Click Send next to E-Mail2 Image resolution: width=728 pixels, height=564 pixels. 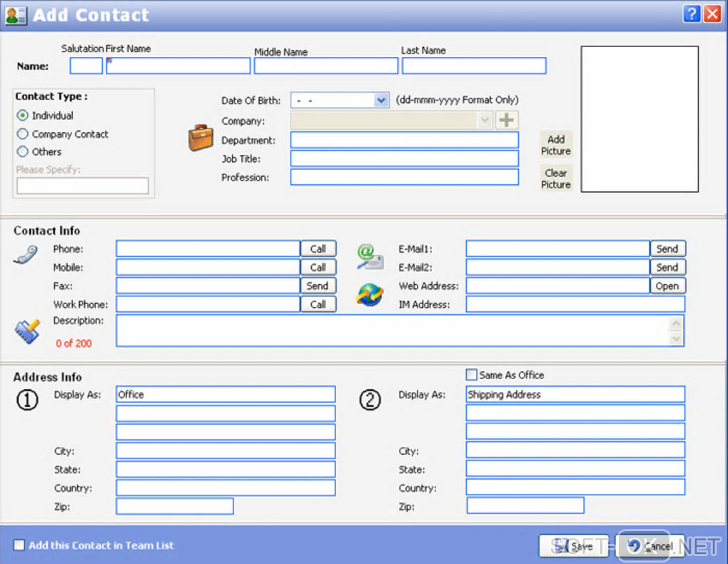pyautogui.click(x=667, y=267)
